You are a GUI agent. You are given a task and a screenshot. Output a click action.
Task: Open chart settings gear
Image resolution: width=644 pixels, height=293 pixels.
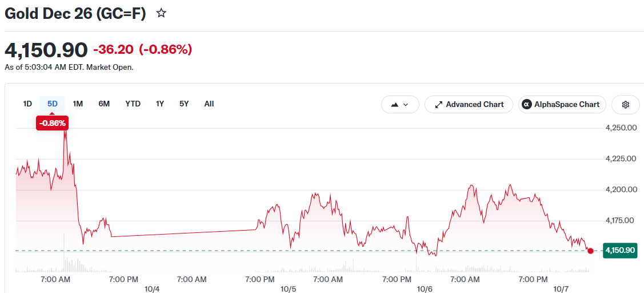[x=626, y=105]
